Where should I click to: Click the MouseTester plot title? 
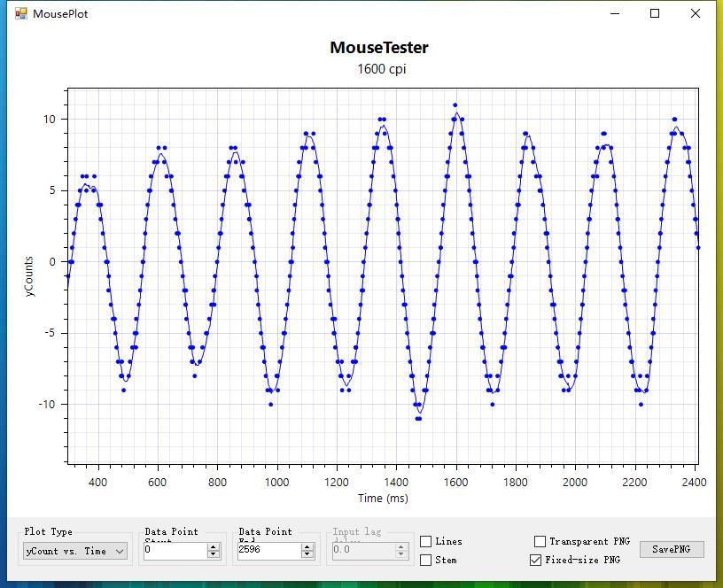pos(379,48)
